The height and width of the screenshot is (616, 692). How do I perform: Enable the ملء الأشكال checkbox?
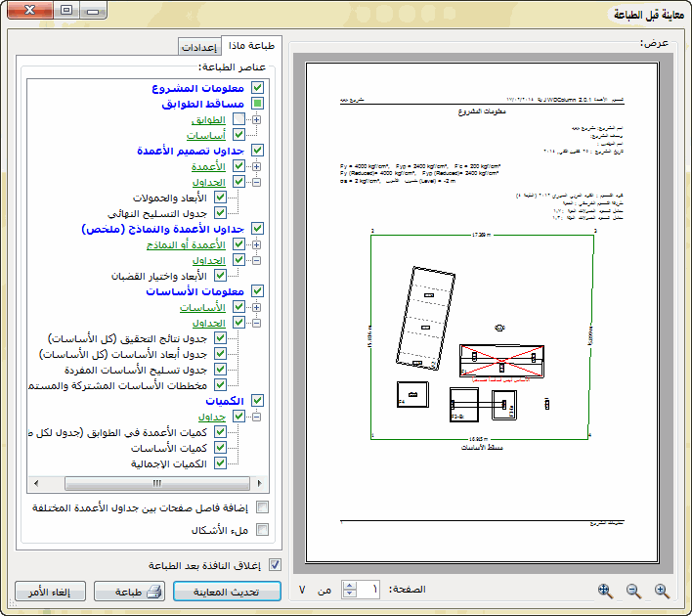pyautogui.click(x=261, y=529)
